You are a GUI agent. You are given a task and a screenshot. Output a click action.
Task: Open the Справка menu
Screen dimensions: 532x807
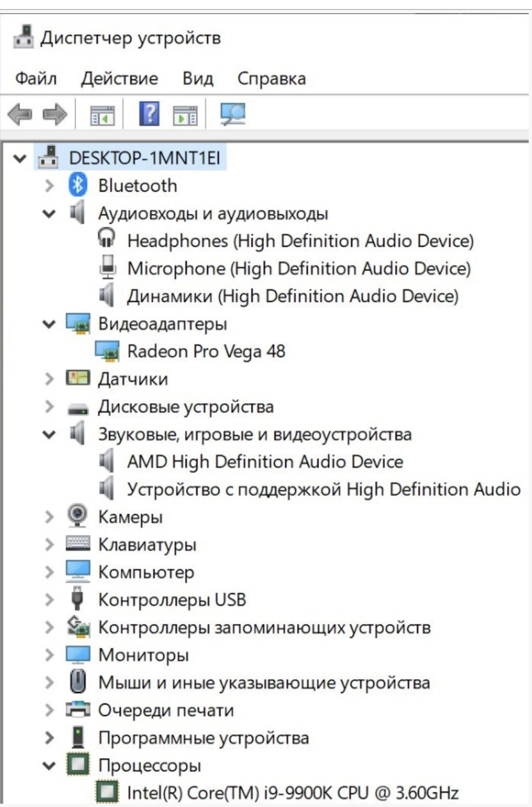pos(271,78)
